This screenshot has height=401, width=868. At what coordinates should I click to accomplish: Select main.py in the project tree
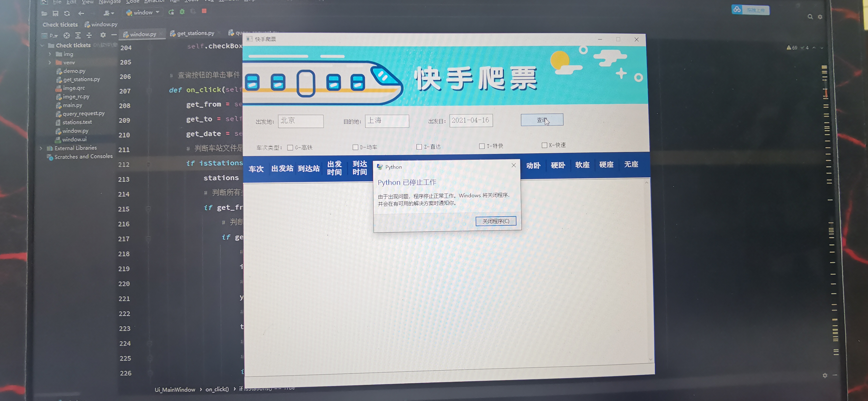[69, 106]
